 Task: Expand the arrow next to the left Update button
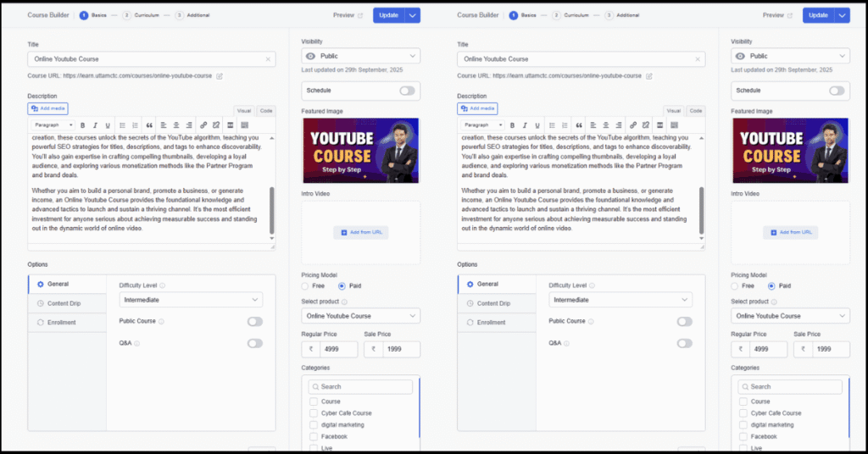click(x=412, y=15)
